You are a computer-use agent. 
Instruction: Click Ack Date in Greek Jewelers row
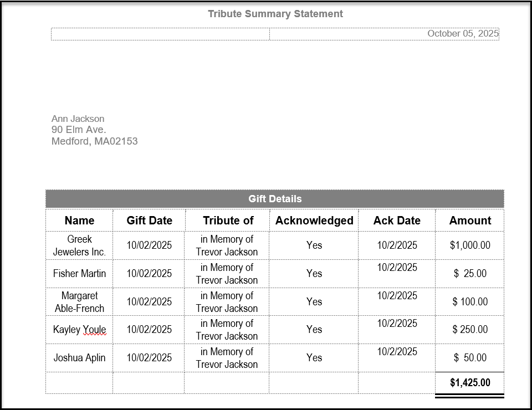397,245
